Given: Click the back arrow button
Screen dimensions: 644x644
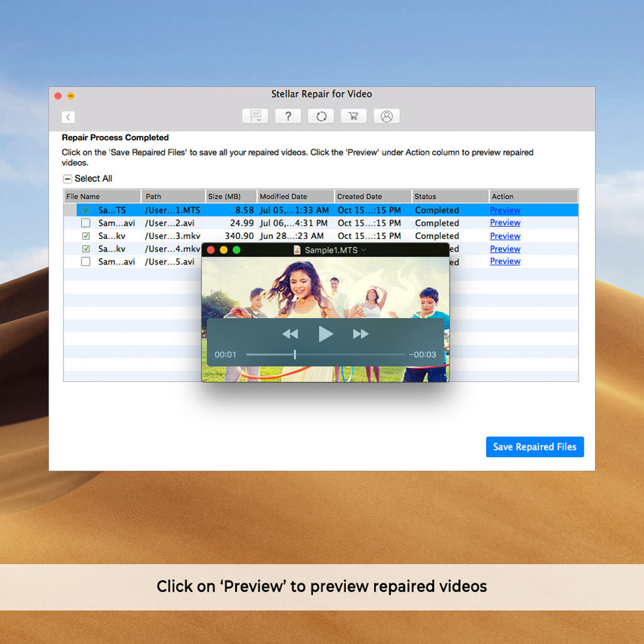Looking at the screenshot, I should pos(68,117).
